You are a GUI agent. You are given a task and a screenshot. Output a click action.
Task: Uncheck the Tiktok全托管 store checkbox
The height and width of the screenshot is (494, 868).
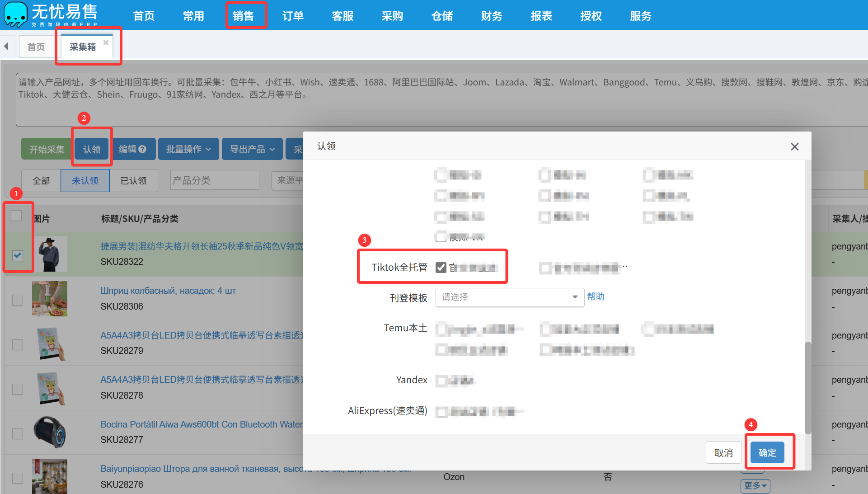pyautogui.click(x=441, y=268)
